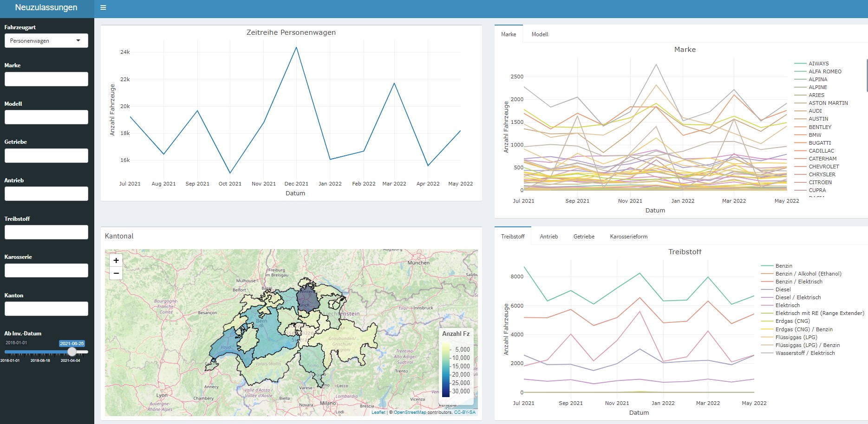
Task: Open the OpenStreetMap attribution link
Action: coord(410,412)
